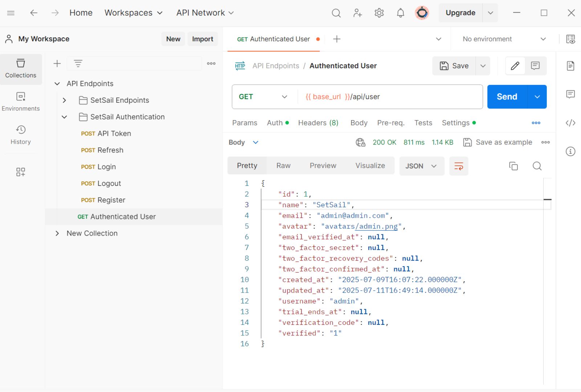The width and height of the screenshot is (581, 392).
Task: Switch to the Settings tab
Action: coord(459,123)
